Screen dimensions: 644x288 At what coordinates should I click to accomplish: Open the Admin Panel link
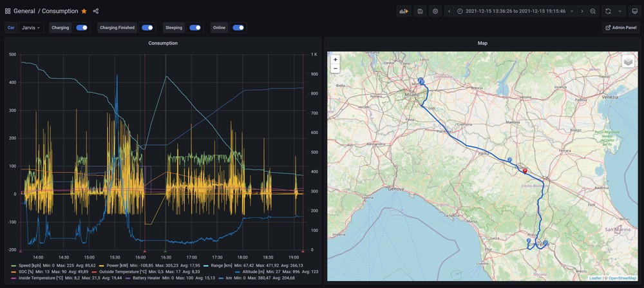pos(621,28)
